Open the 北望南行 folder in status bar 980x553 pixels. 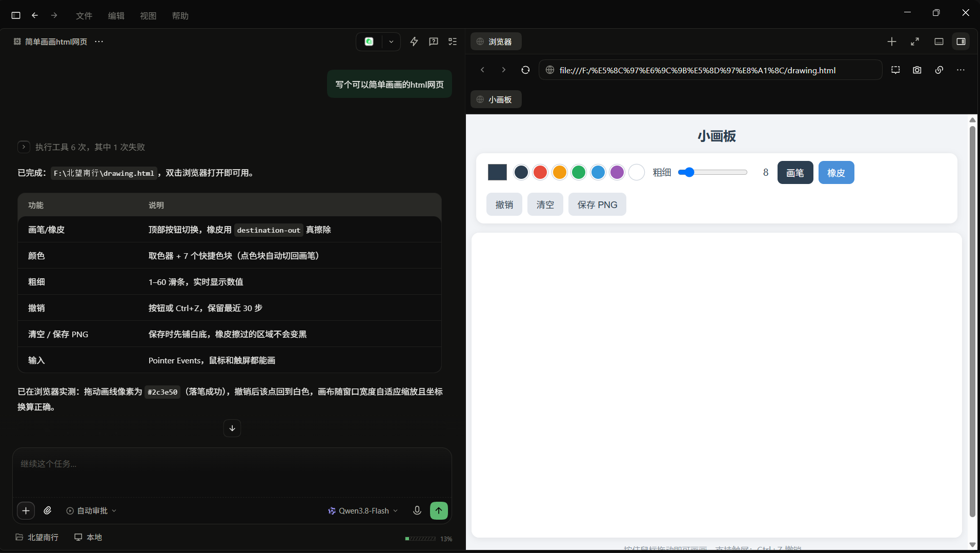tap(37, 537)
